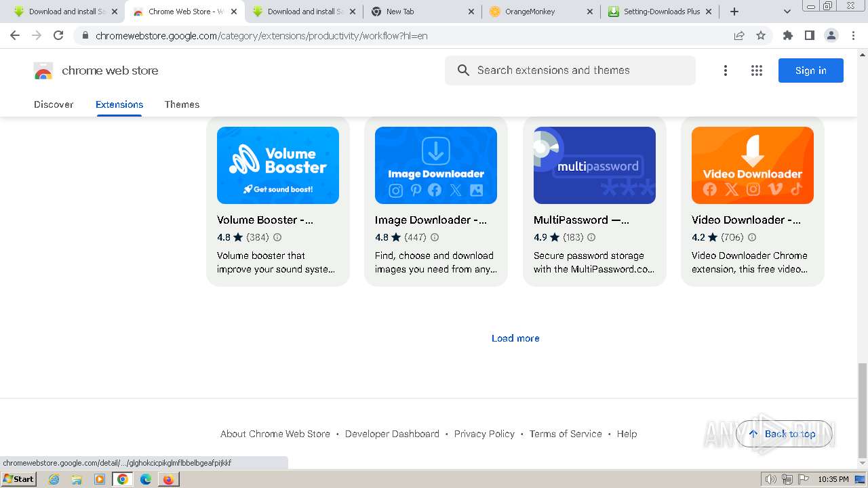868x488 pixels.
Task: Expand the tab search chevron
Action: [x=787, y=12]
